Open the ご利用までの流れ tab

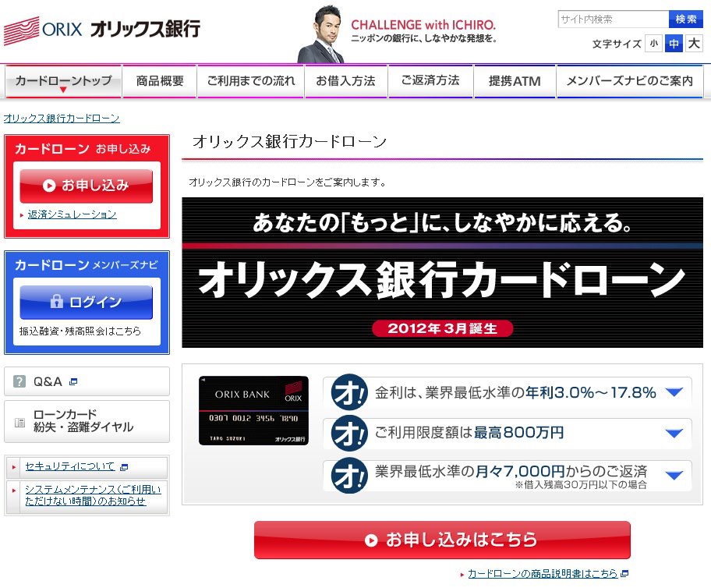[x=251, y=81]
